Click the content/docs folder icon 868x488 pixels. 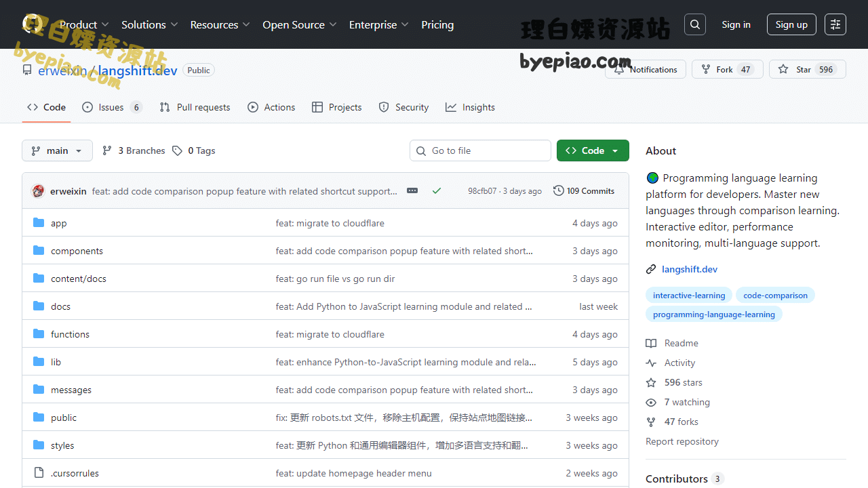[x=39, y=279]
